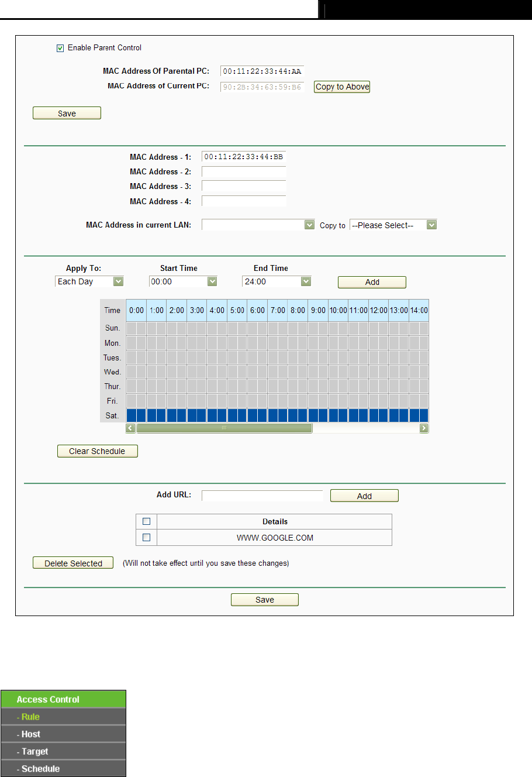The height and width of the screenshot is (777, 532).
Task: Check the WWW.GOOGLE.COM URL checkbox
Action: click(147, 537)
